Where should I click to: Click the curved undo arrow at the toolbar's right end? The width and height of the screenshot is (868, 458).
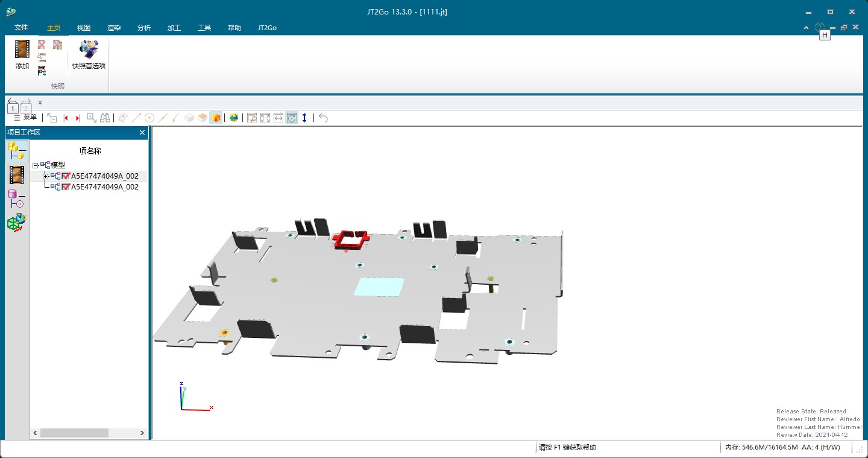point(323,118)
